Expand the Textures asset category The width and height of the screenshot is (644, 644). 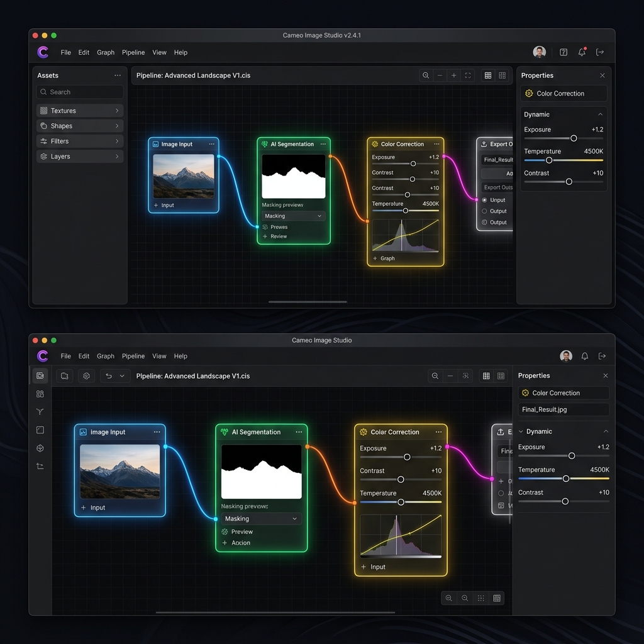(80, 111)
